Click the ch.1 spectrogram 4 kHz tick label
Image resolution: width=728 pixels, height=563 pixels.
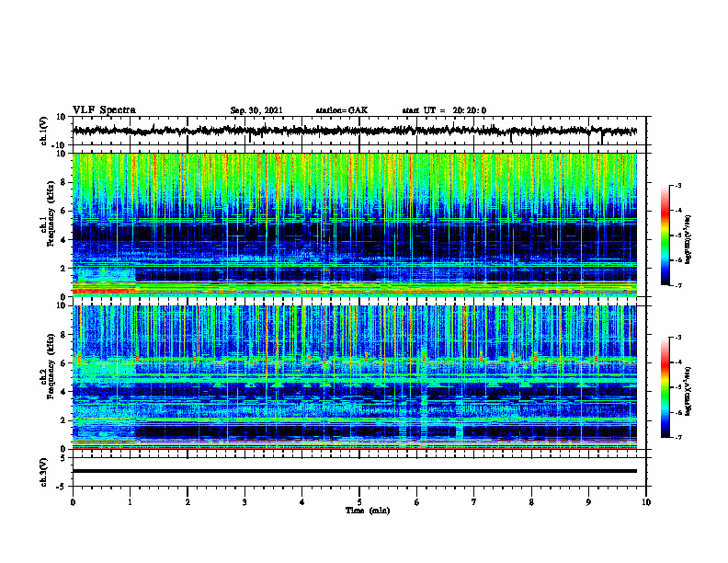[63, 240]
